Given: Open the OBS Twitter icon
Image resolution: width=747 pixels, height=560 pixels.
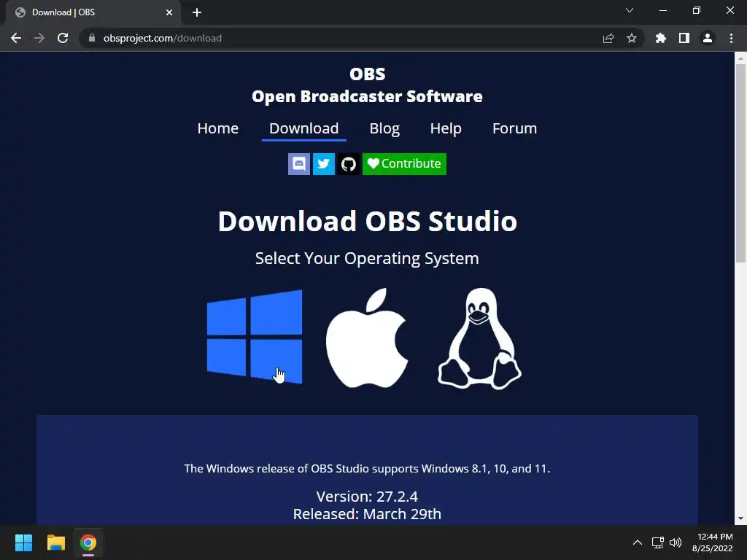Looking at the screenshot, I should tap(323, 164).
